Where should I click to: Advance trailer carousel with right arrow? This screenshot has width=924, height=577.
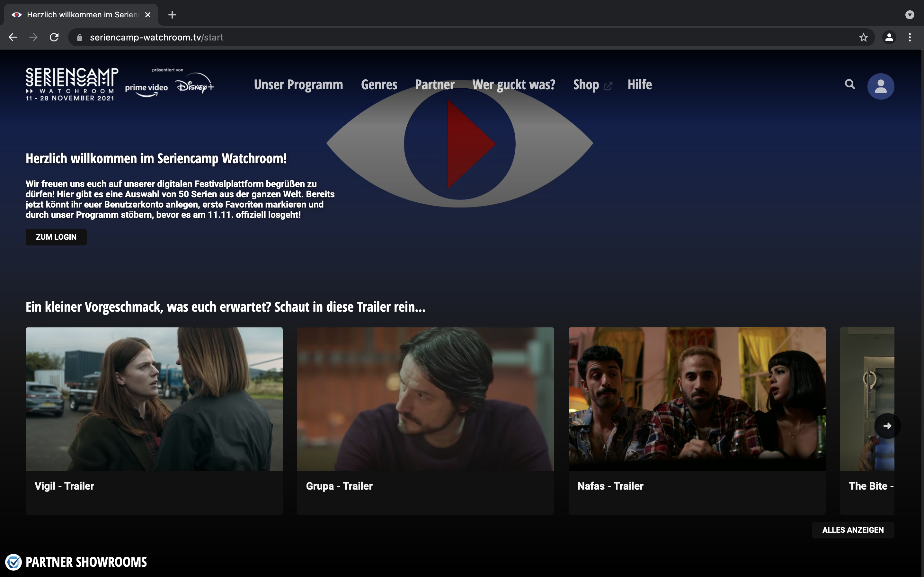pos(887,425)
